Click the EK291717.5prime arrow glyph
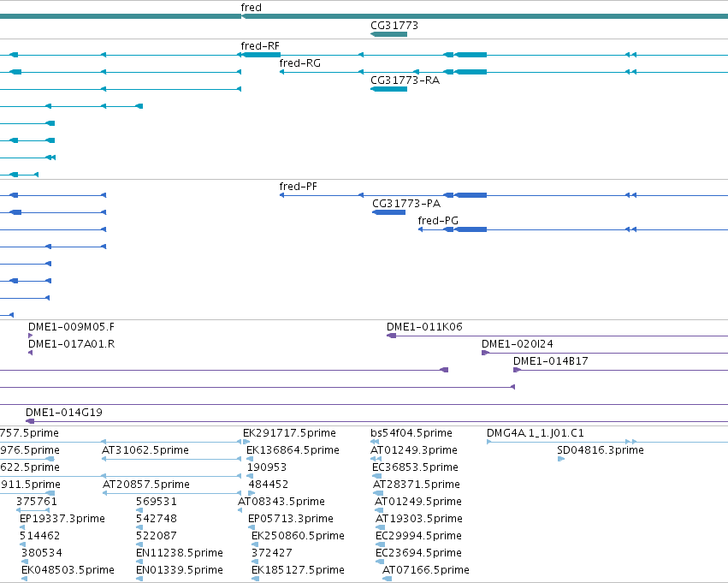This screenshot has width=728, height=583. (x=246, y=442)
